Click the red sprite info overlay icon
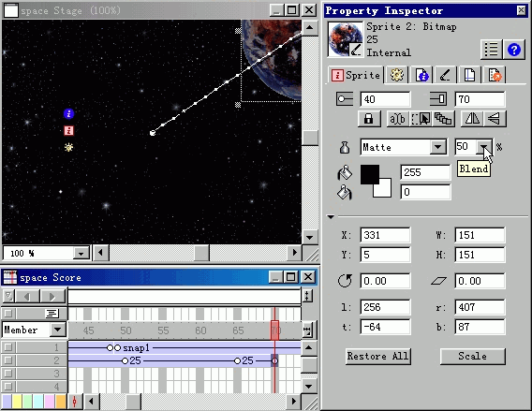Screen dimensions: 532x411 tap(69, 130)
